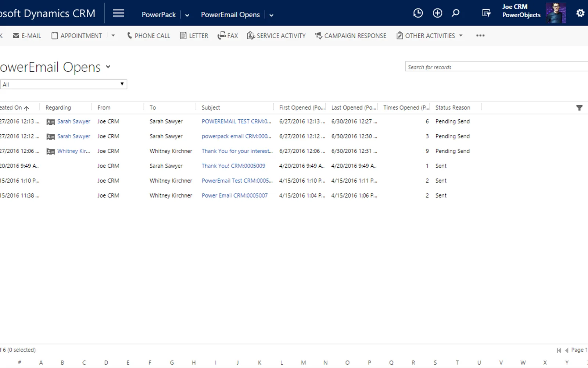
Task: Open the global search magnifier icon
Action: click(456, 13)
